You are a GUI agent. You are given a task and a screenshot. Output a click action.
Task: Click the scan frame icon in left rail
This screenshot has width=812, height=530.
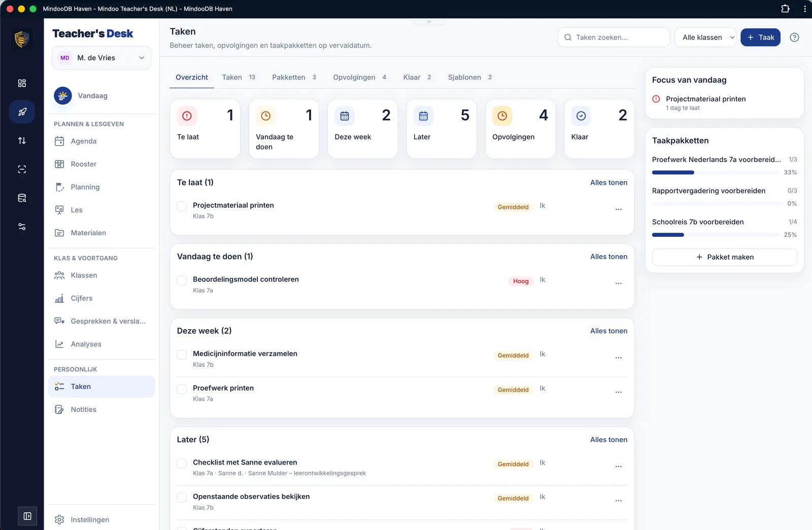click(22, 169)
